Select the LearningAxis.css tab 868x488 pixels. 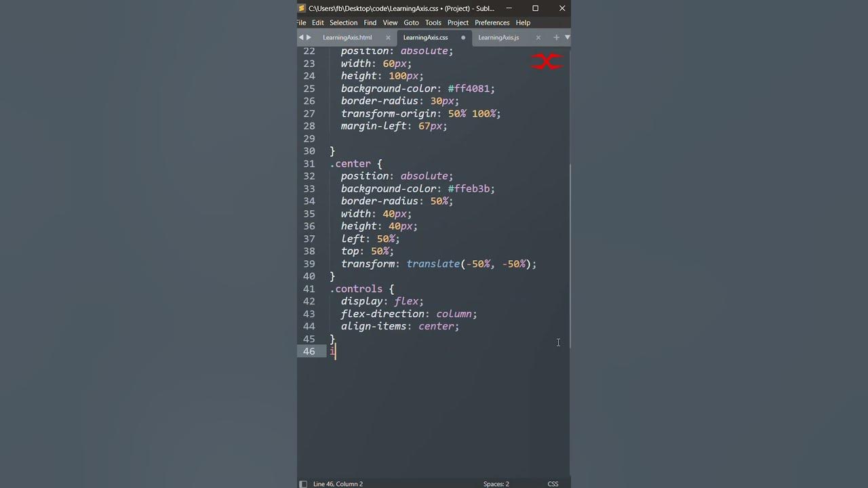[426, 38]
